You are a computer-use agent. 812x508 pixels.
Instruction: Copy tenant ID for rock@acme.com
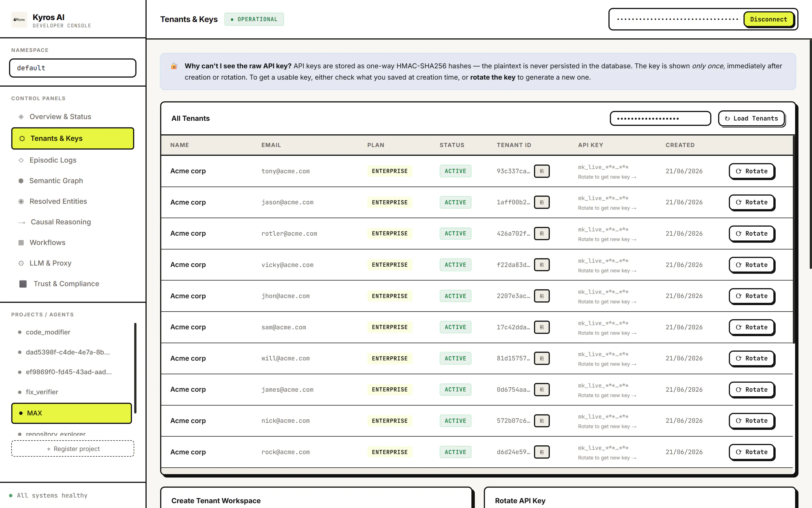click(542, 452)
